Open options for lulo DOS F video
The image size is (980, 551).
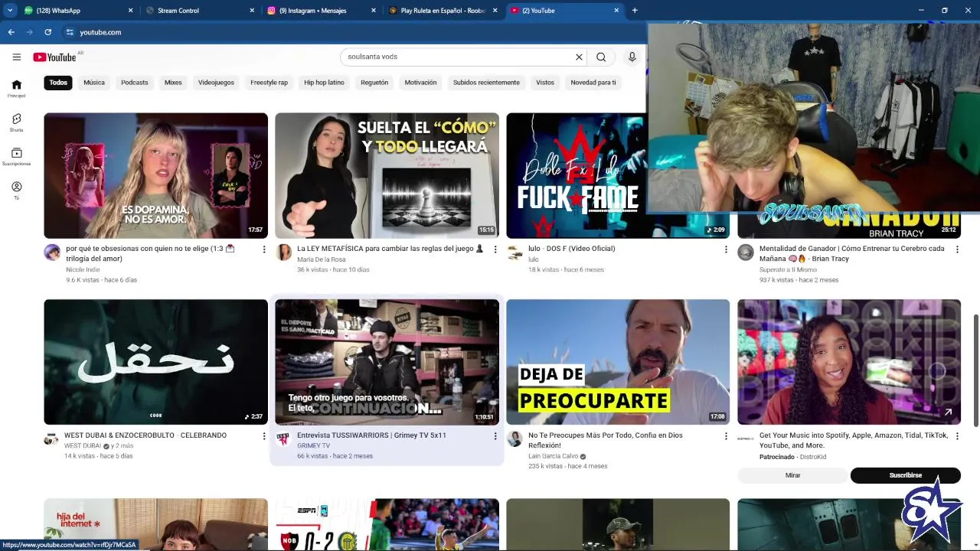727,249
